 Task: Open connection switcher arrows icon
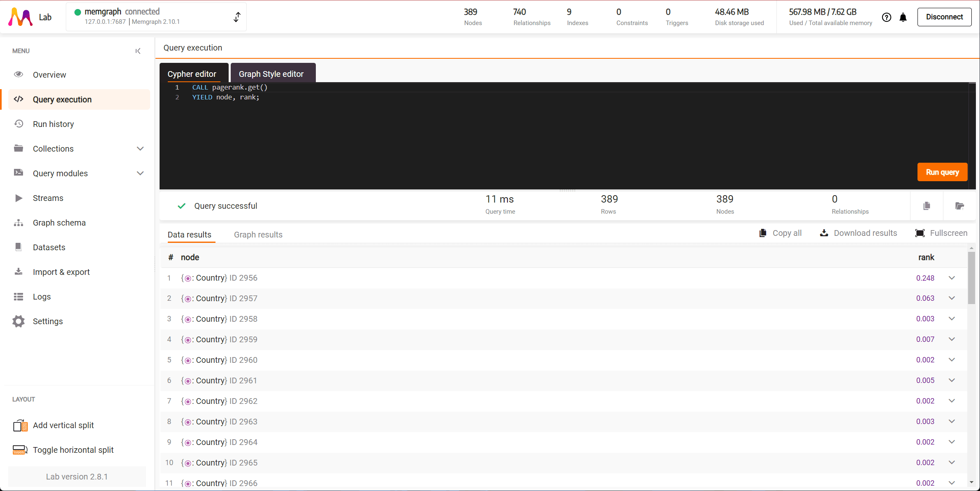[237, 17]
